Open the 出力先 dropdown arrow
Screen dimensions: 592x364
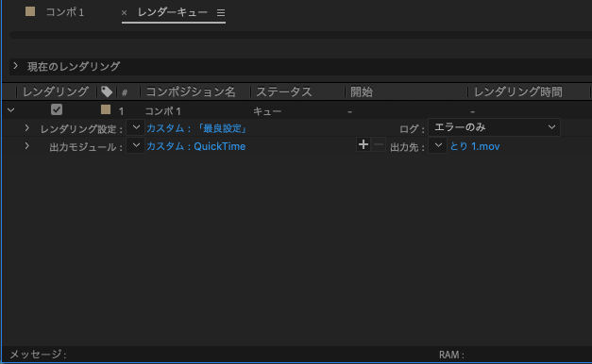click(x=438, y=145)
